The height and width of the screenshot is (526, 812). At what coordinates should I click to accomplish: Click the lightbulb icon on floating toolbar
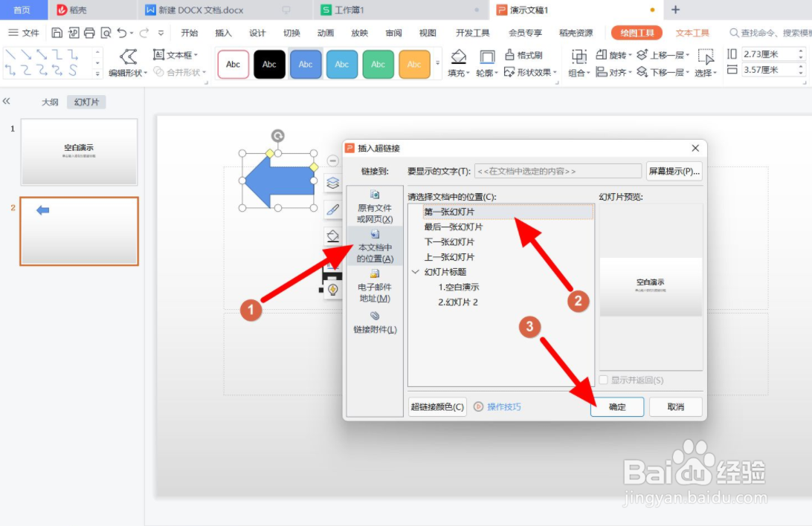coord(333,290)
